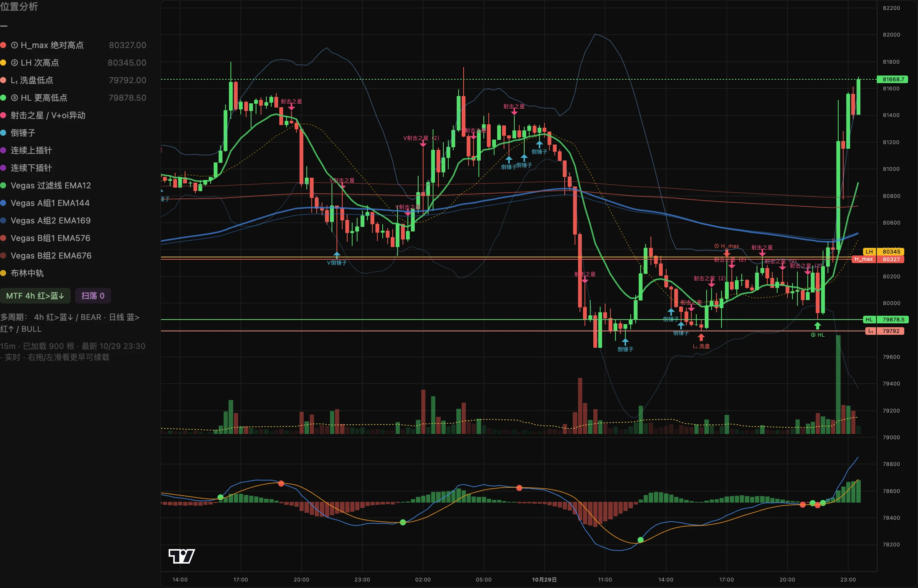
Task: Click the 80345.00 value for LH
Action: point(127,63)
